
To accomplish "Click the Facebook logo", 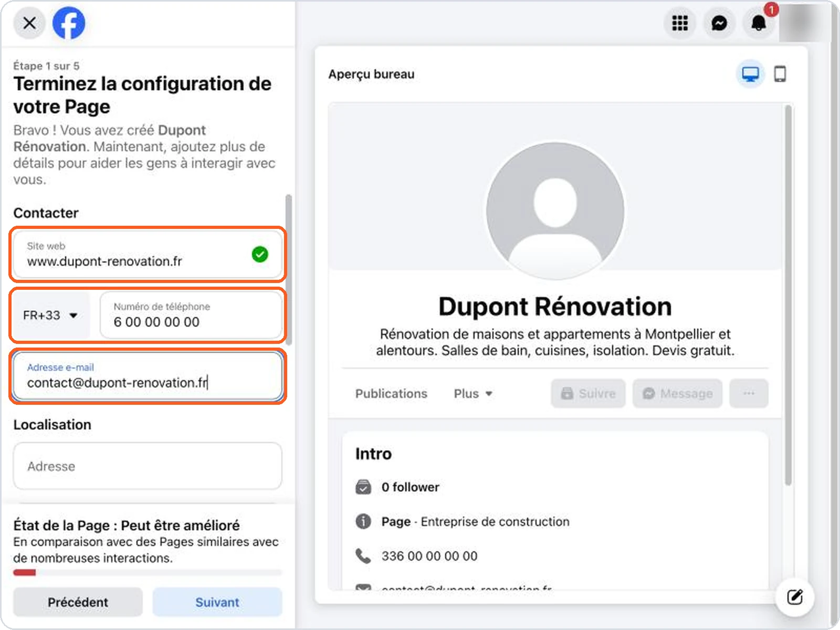I will click(x=69, y=23).
